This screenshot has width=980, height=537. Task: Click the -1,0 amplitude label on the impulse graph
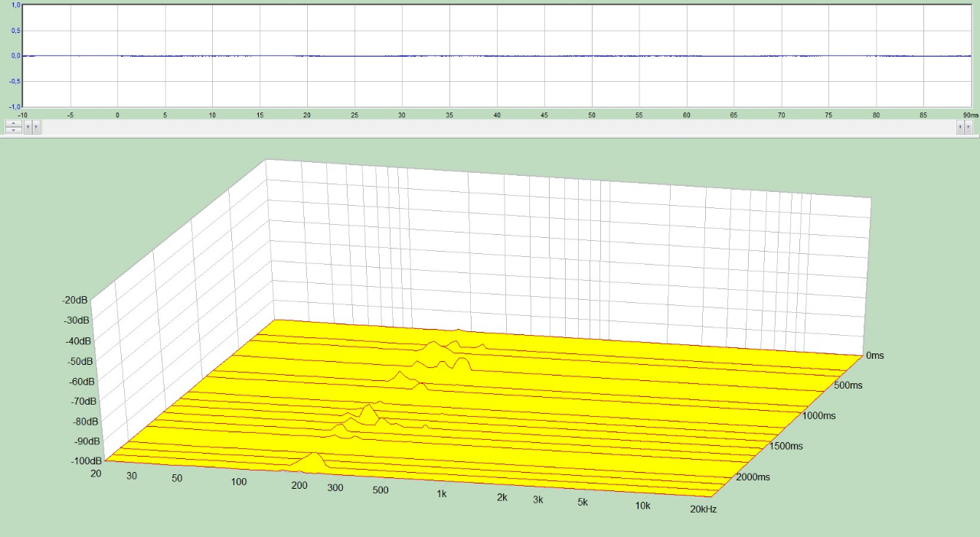15,106
